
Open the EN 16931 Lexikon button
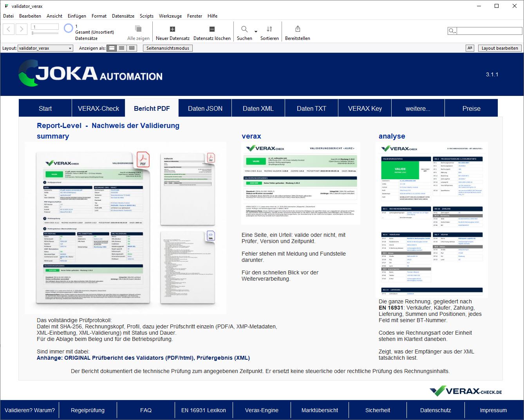click(204, 410)
